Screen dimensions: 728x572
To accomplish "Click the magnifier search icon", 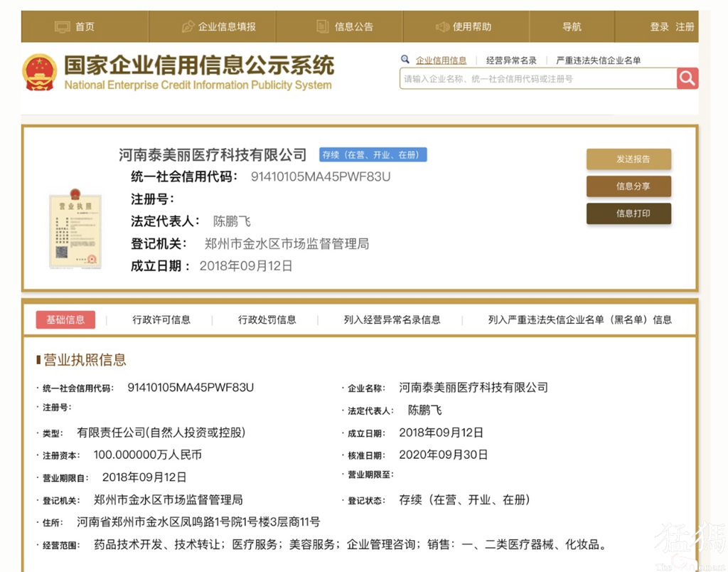I will 687,78.
